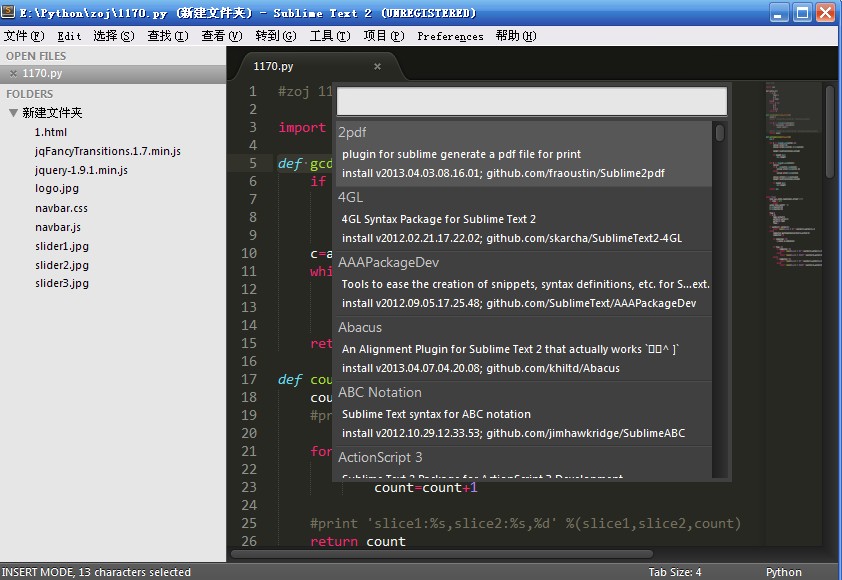This screenshot has height=580, width=842.
Task: Focus the package search input field
Action: [x=532, y=102]
